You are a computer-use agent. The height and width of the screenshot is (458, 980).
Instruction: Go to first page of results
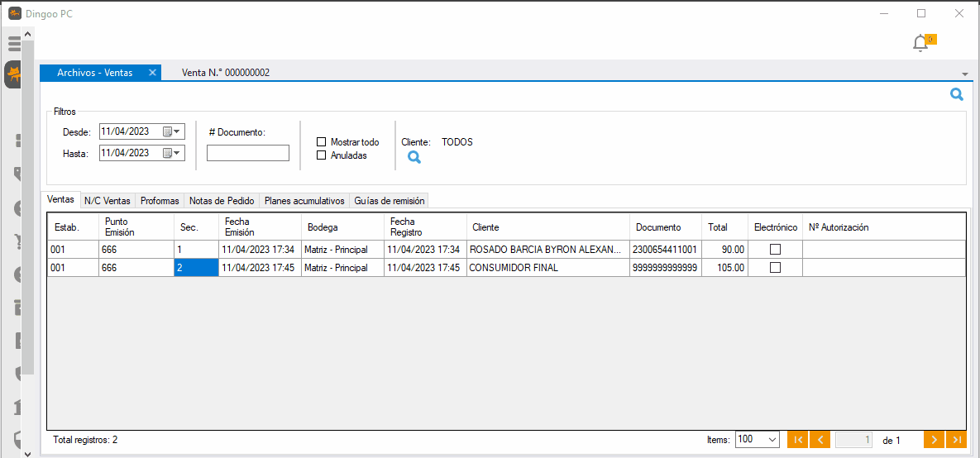tap(798, 440)
